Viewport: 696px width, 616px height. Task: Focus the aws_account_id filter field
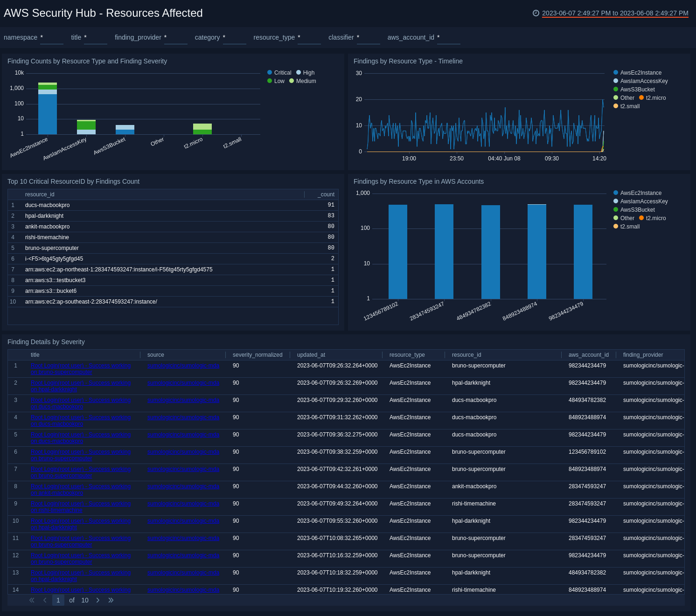tap(449, 38)
